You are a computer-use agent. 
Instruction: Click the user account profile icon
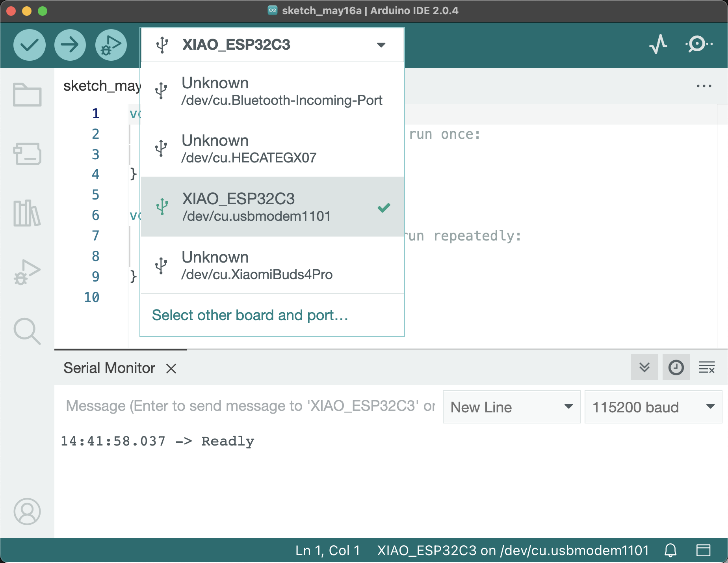point(27,511)
